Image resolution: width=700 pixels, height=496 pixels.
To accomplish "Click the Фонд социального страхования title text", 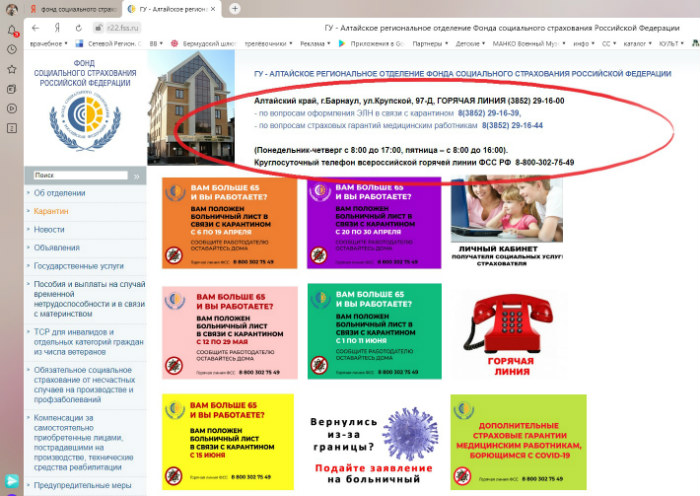I will point(85,73).
